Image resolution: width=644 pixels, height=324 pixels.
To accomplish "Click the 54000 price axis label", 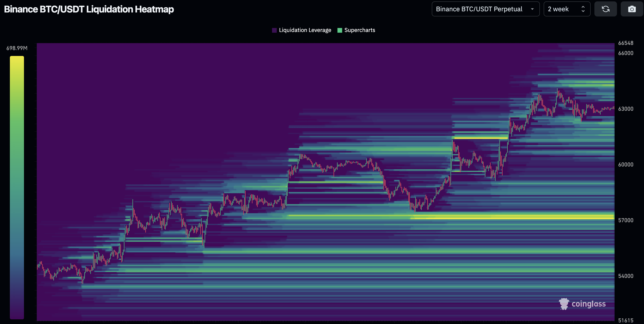I will tap(625, 276).
